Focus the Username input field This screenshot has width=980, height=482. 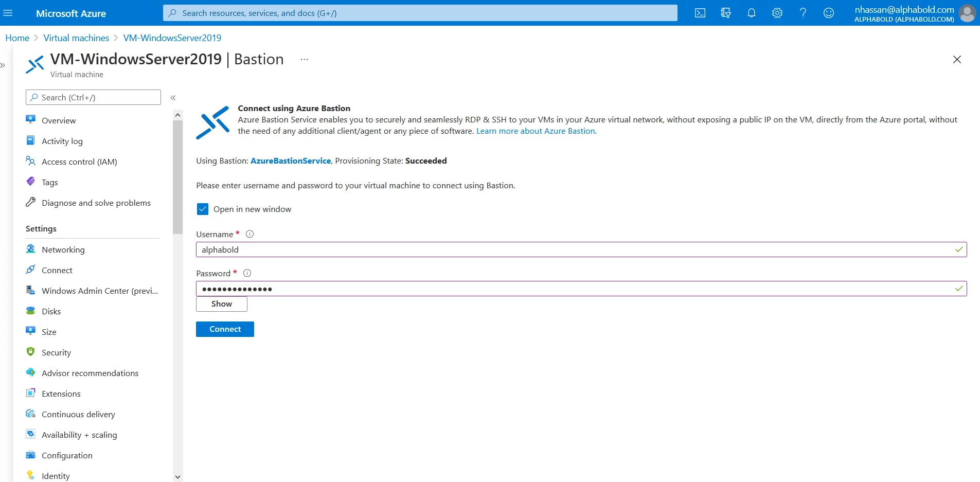581,249
